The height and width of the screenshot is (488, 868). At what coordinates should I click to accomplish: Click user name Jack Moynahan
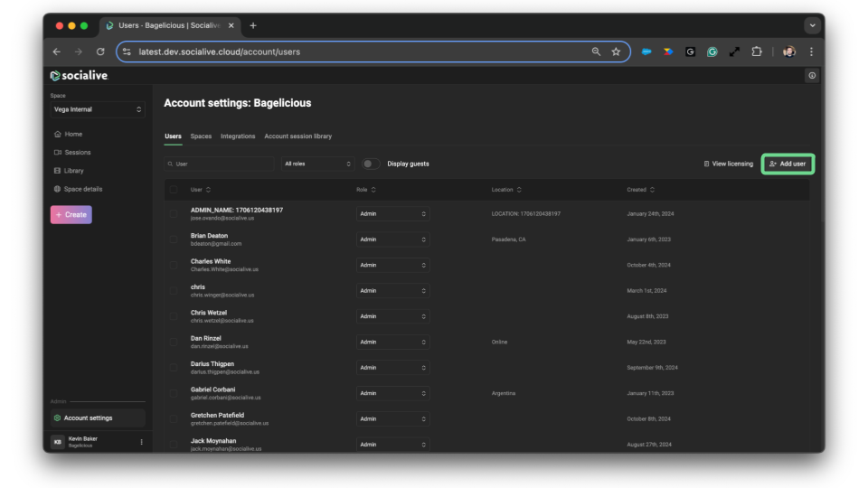coord(213,441)
